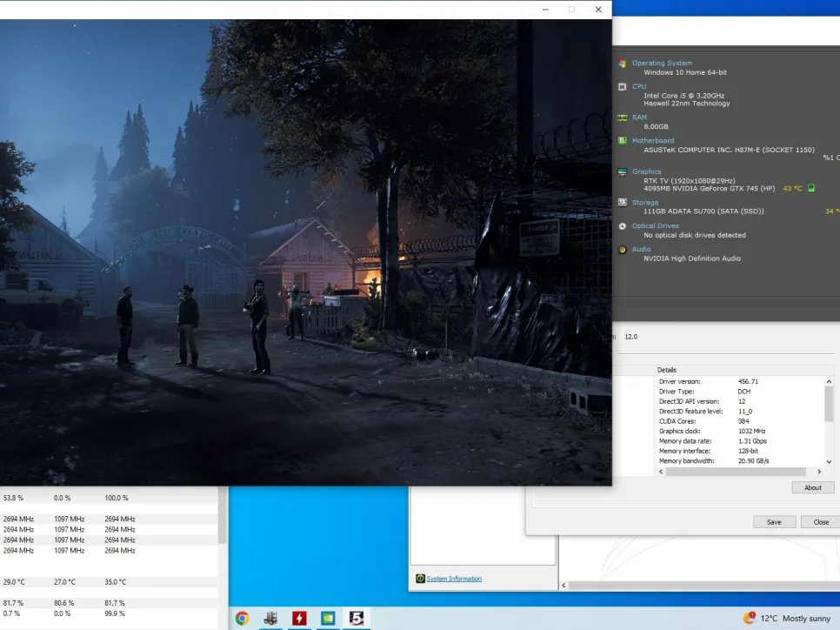This screenshot has width=840, height=630.
Task: Click the 53.8 % value in monitor
Action: click(13, 498)
